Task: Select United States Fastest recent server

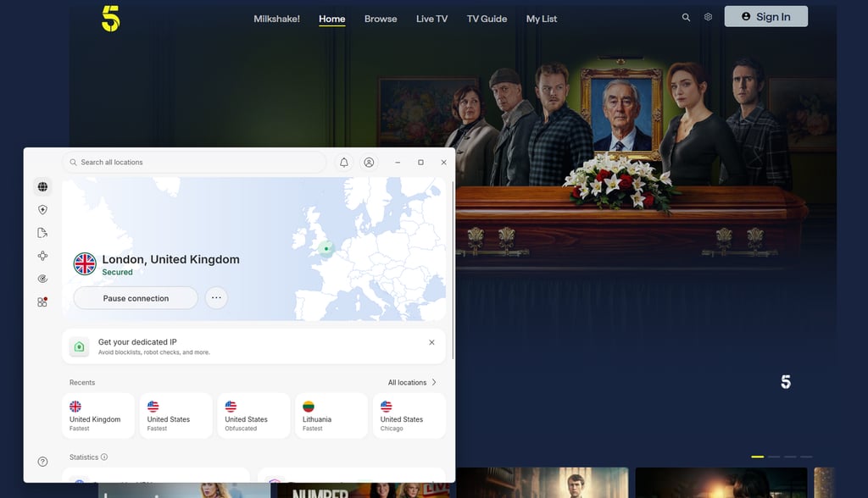Action: (176, 416)
